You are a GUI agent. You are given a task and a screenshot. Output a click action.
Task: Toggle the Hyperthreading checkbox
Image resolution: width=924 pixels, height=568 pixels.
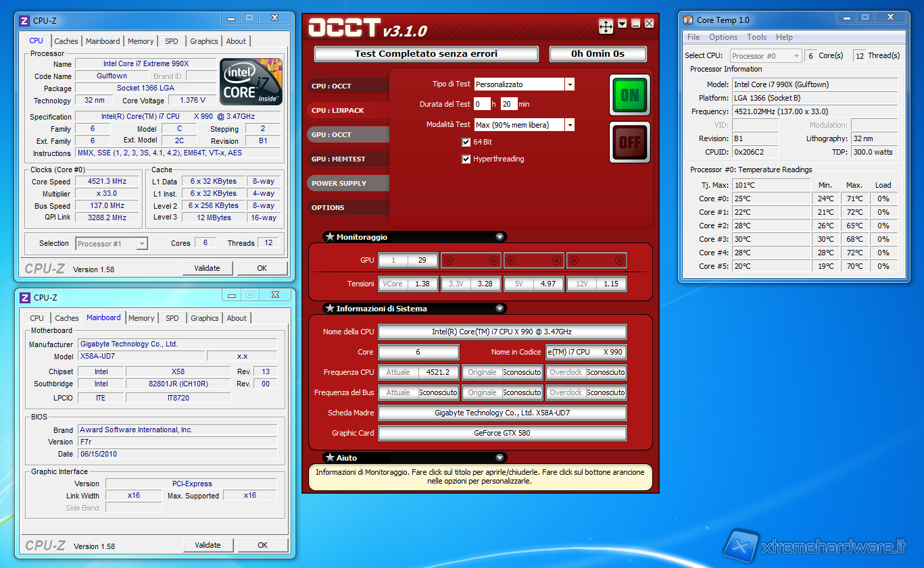(x=466, y=159)
